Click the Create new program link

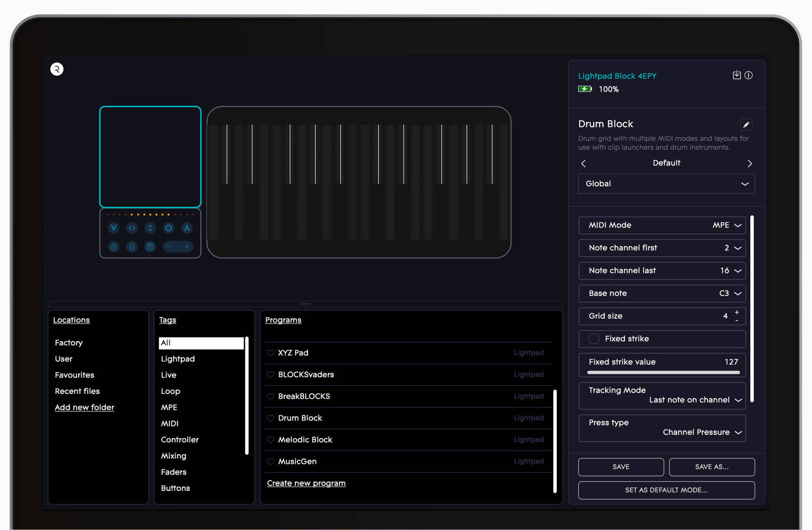[x=306, y=483]
